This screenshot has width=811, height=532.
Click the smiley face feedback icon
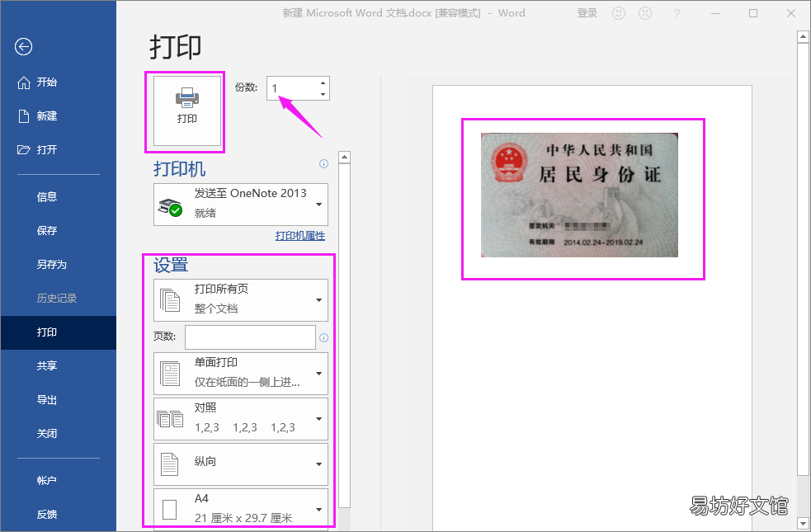(619, 13)
